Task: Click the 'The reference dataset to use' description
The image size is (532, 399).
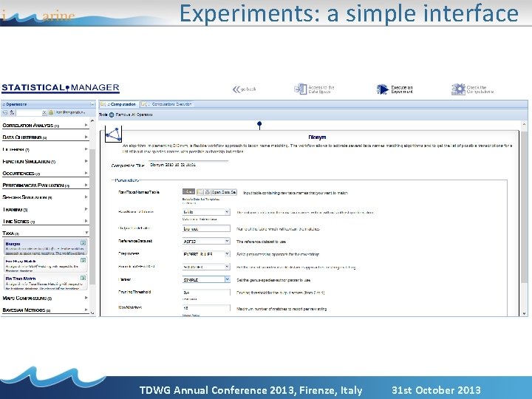Action: click(x=262, y=242)
